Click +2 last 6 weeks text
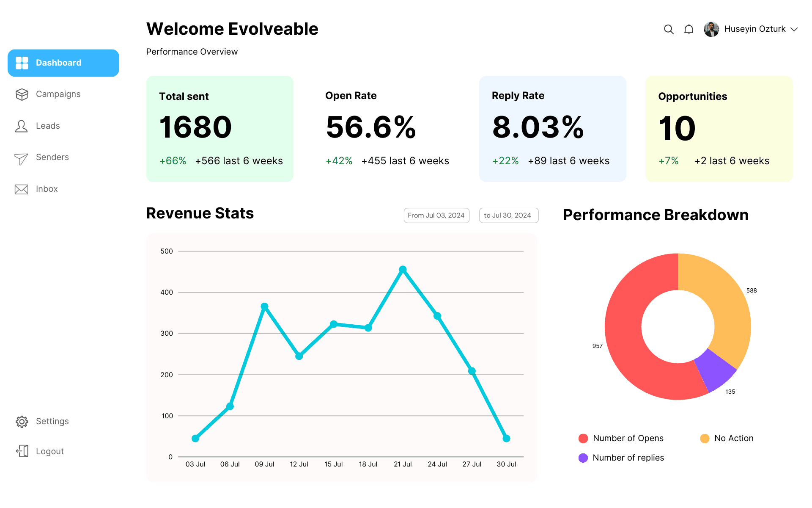 coord(732,161)
